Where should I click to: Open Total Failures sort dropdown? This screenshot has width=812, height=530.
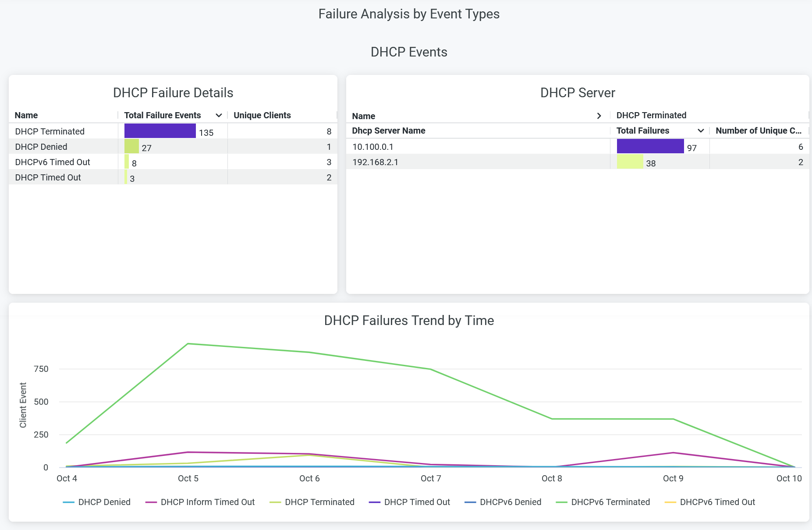click(701, 131)
